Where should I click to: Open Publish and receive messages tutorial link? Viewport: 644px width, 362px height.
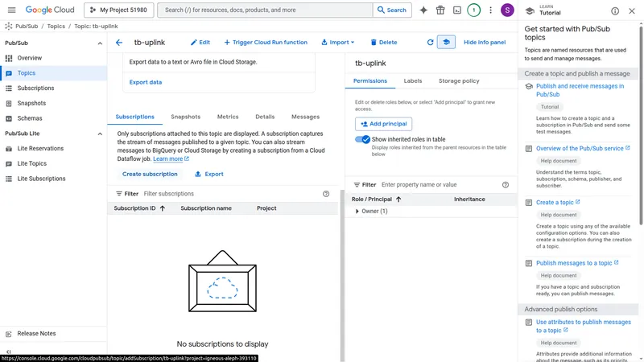pos(580,90)
